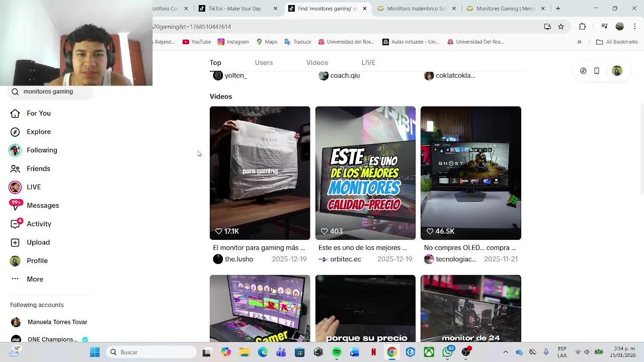The height and width of the screenshot is (362, 644).
Task: Open YouTube bookmark
Action: (x=197, y=42)
